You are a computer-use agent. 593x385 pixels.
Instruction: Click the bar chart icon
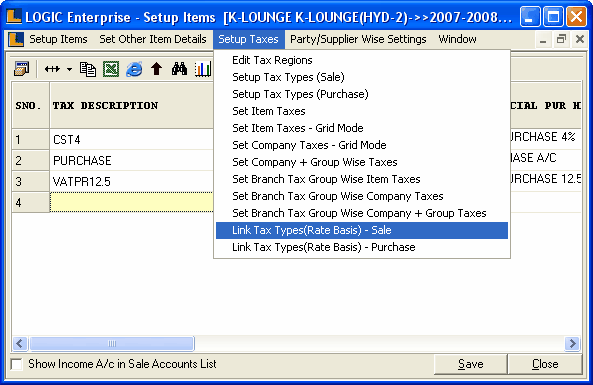[x=203, y=69]
